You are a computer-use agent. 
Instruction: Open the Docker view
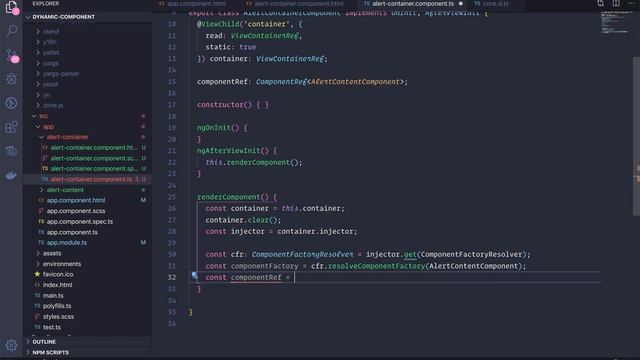11,175
